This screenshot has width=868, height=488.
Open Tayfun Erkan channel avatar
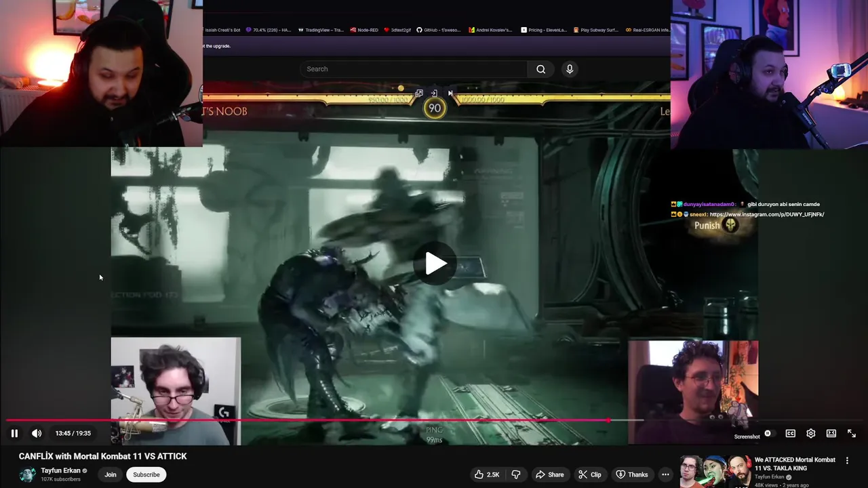tap(27, 474)
